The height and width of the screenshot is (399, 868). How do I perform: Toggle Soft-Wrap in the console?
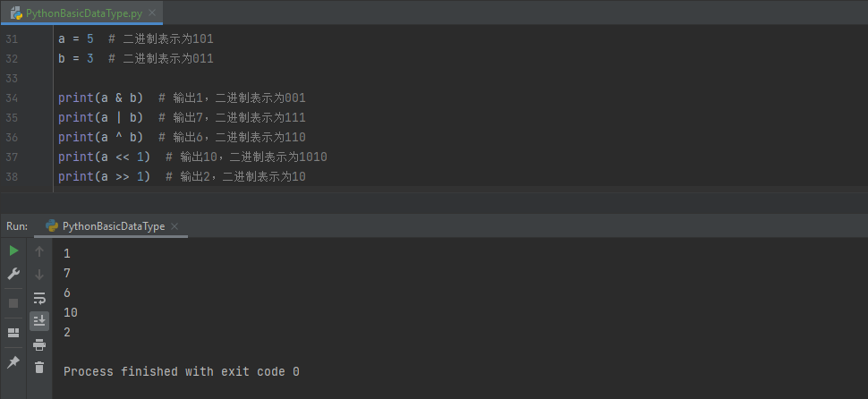(x=39, y=298)
